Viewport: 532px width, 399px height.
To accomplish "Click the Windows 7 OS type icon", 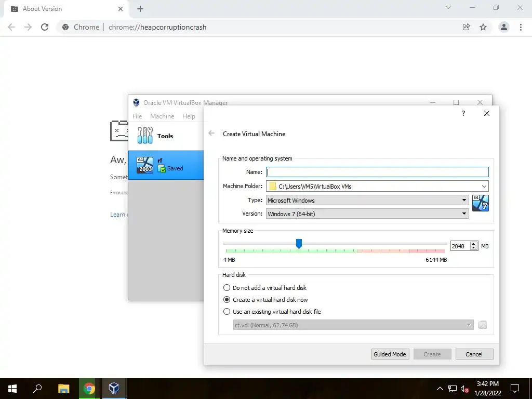I will click(x=481, y=203).
